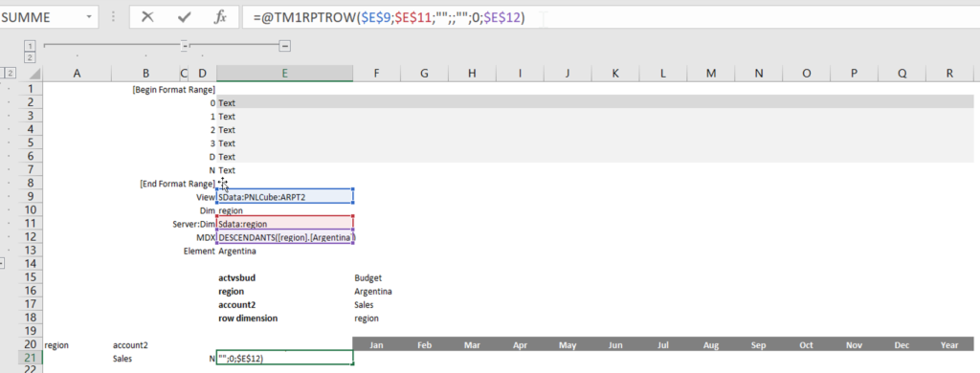Image resolution: width=980 pixels, height=373 pixels.
Task: Select the [End Format Range] cell
Action: [177, 184]
